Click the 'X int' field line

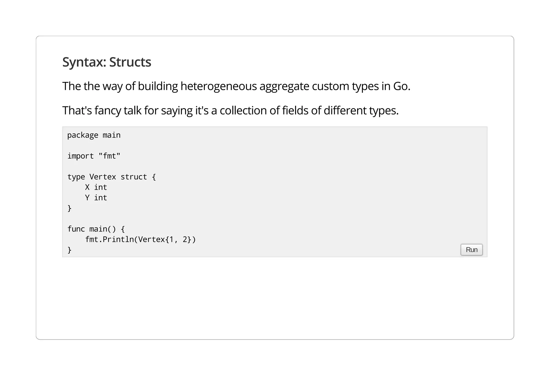pos(96,187)
